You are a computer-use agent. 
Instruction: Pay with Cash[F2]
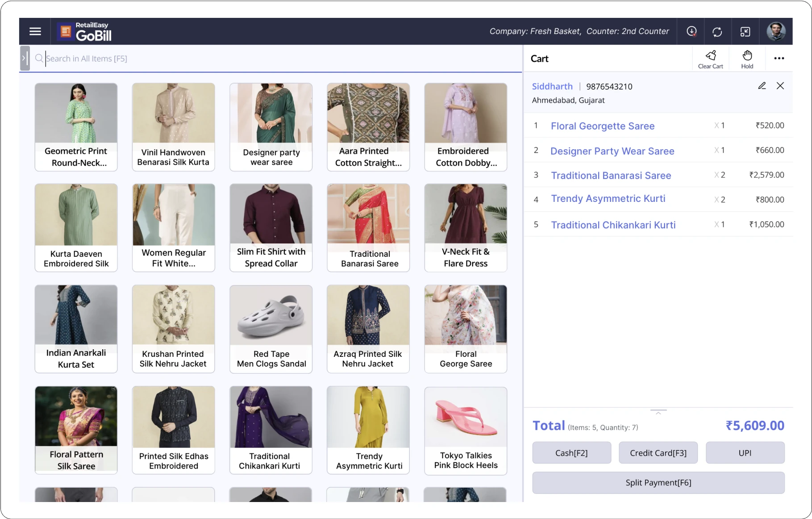point(571,452)
